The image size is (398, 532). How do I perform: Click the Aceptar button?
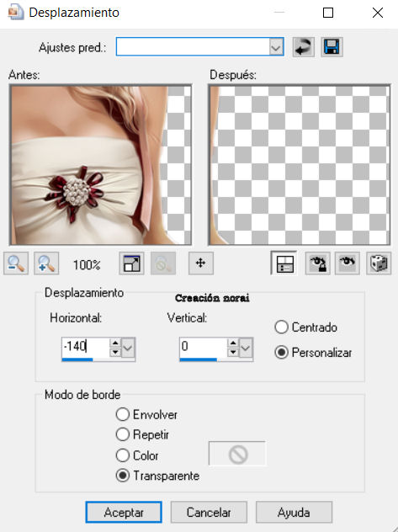124,513
